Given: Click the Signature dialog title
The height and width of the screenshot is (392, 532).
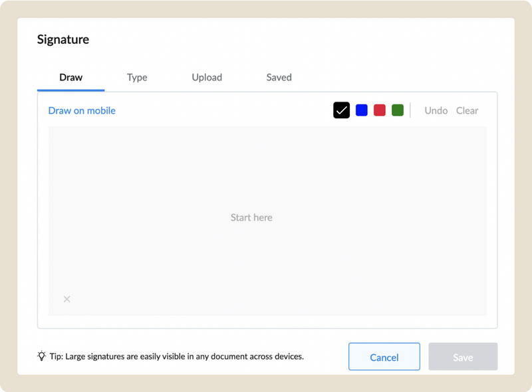Looking at the screenshot, I should click(63, 39).
